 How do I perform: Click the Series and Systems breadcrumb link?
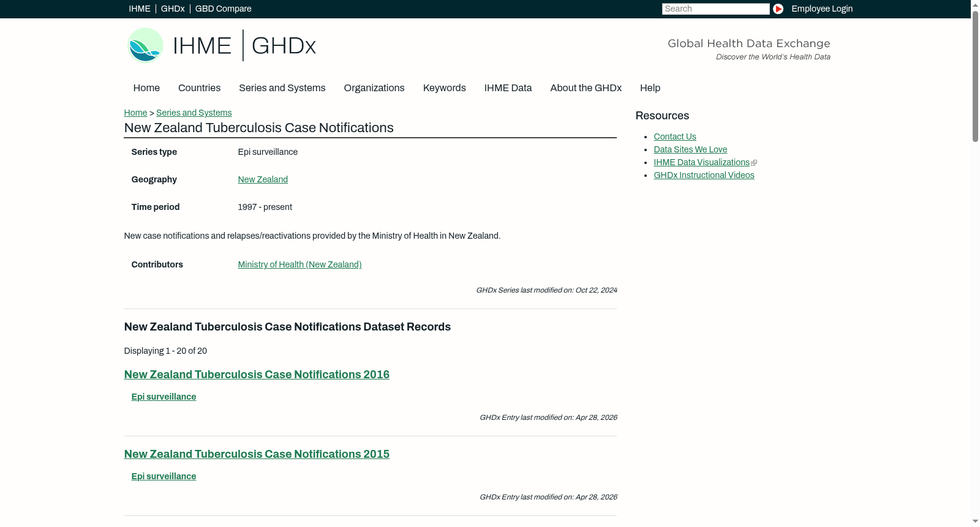[x=194, y=113]
